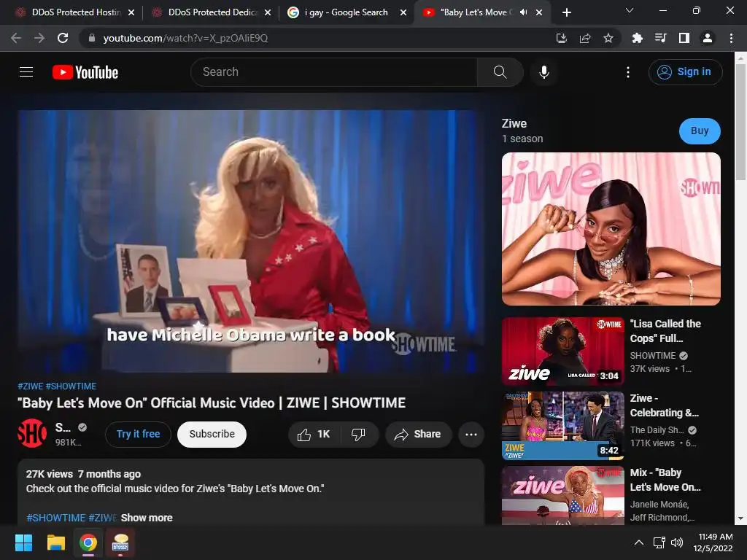
Task: Switch to i gay Google Search tab
Action: pyautogui.click(x=347, y=12)
